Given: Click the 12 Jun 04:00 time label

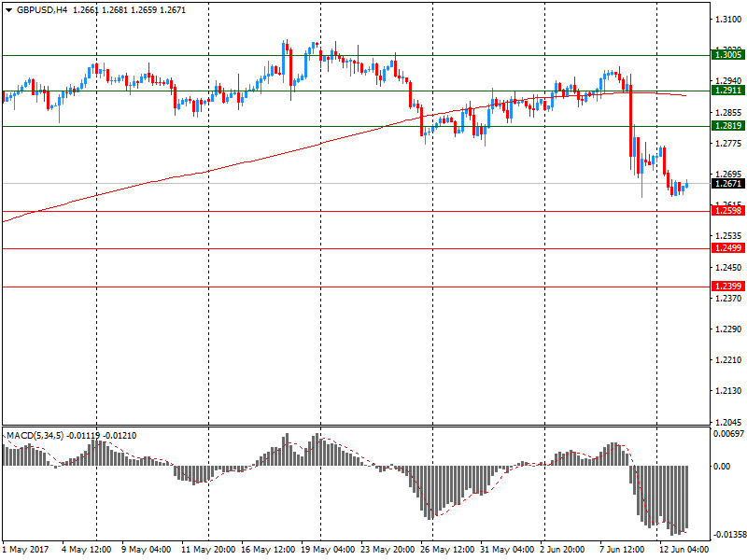Looking at the screenshot, I should [x=684, y=550].
